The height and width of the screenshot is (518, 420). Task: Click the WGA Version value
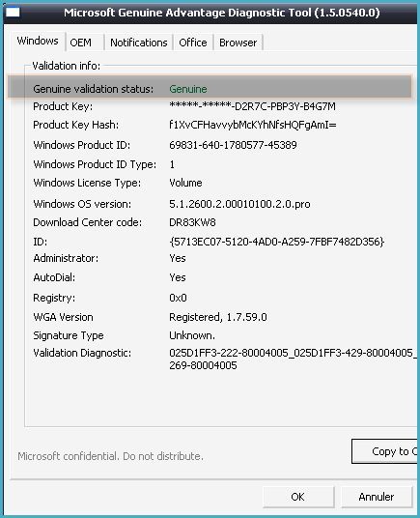(218, 317)
